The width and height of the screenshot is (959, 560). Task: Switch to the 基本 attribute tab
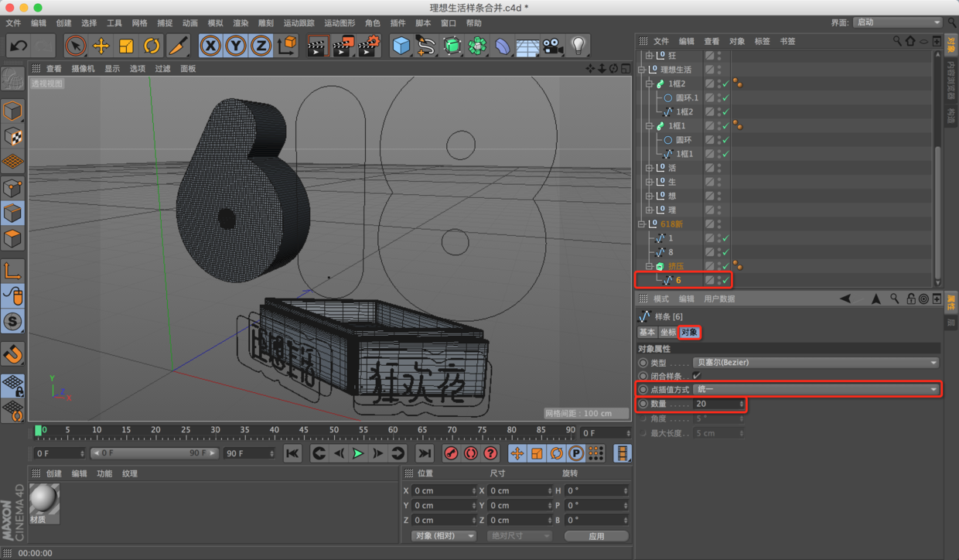point(647,333)
